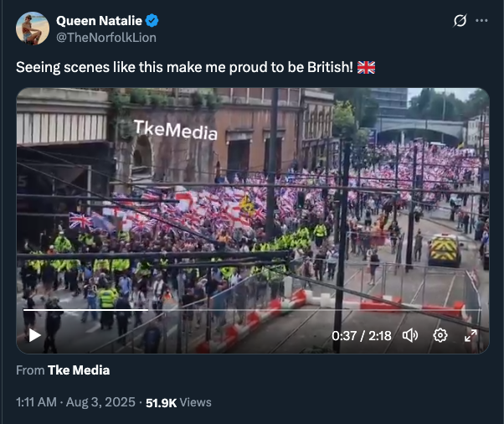Mute the video with the speaker icon
The width and height of the screenshot is (504, 424).
tap(410, 335)
